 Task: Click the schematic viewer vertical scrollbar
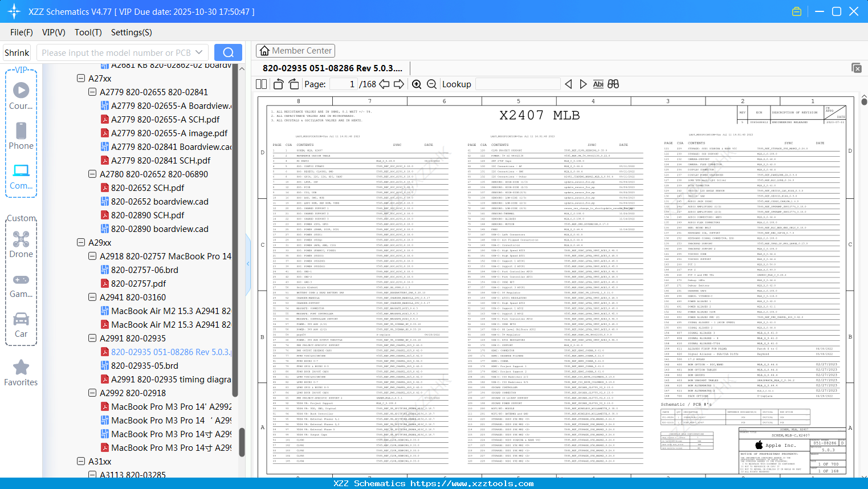click(x=864, y=102)
